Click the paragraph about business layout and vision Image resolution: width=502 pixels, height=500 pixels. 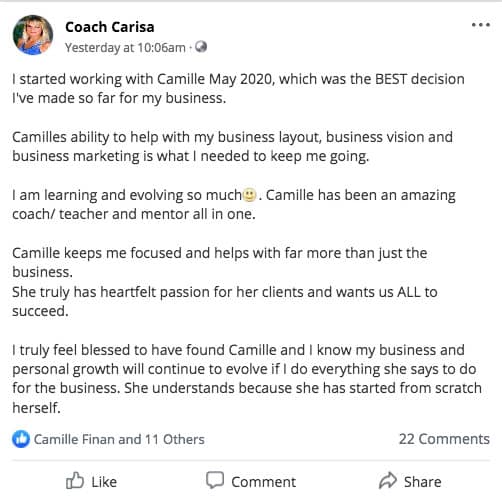click(232, 147)
